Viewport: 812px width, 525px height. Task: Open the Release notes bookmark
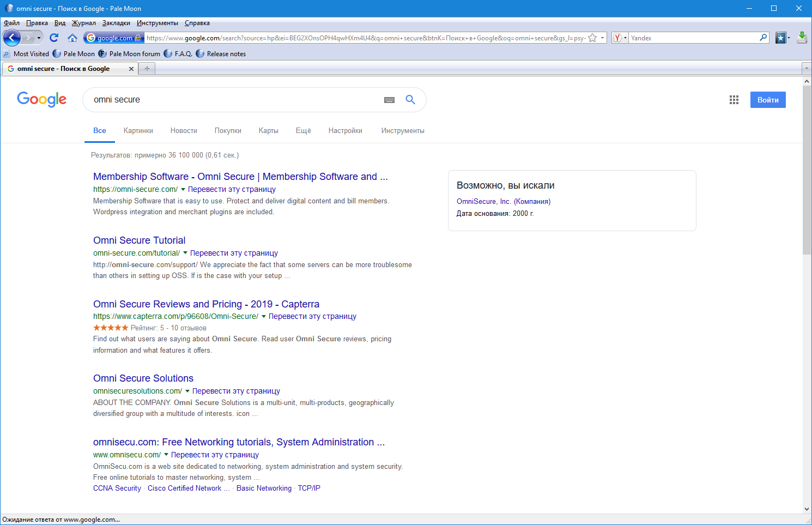221,54
